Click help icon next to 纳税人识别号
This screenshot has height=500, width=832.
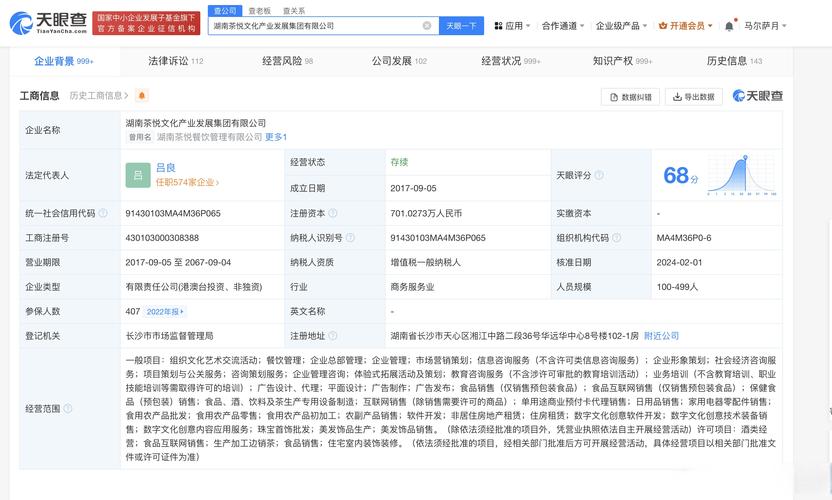coord(350,238)
